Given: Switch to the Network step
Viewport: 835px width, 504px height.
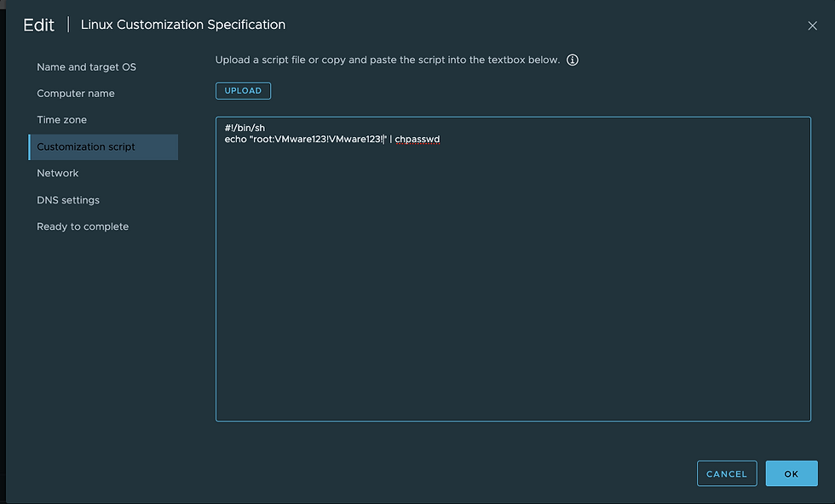Looking at the screenshot, I should tap(58, 173).
